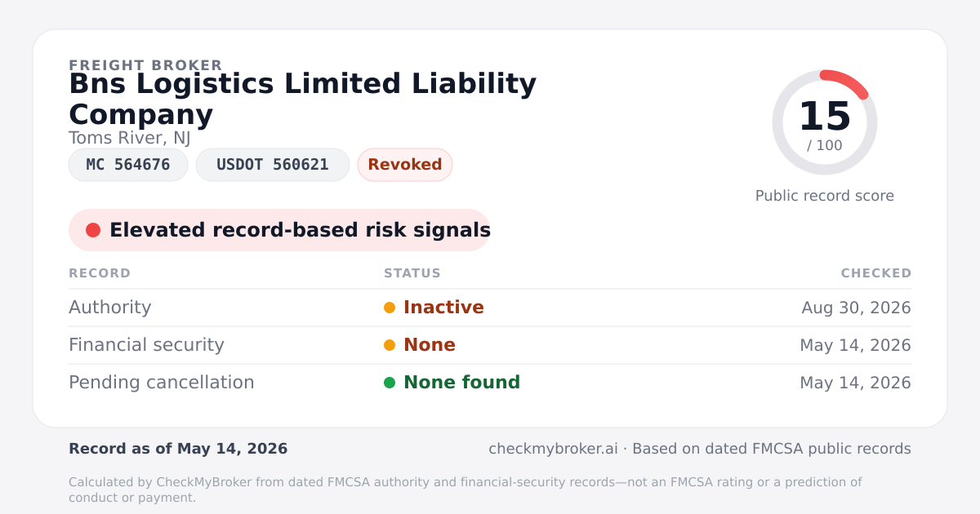980x514 pixels.
Task: Click the Financial security record row
Action: 490,345
